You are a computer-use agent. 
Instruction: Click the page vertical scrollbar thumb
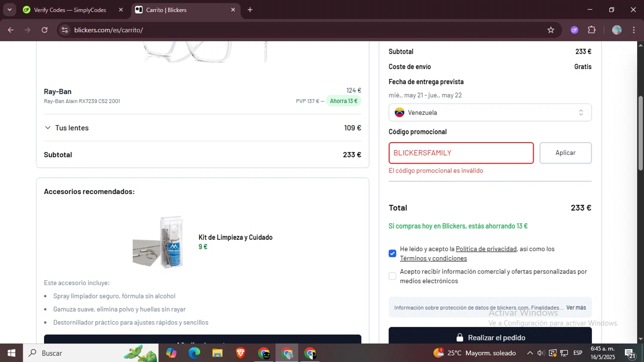coord(641,133)
